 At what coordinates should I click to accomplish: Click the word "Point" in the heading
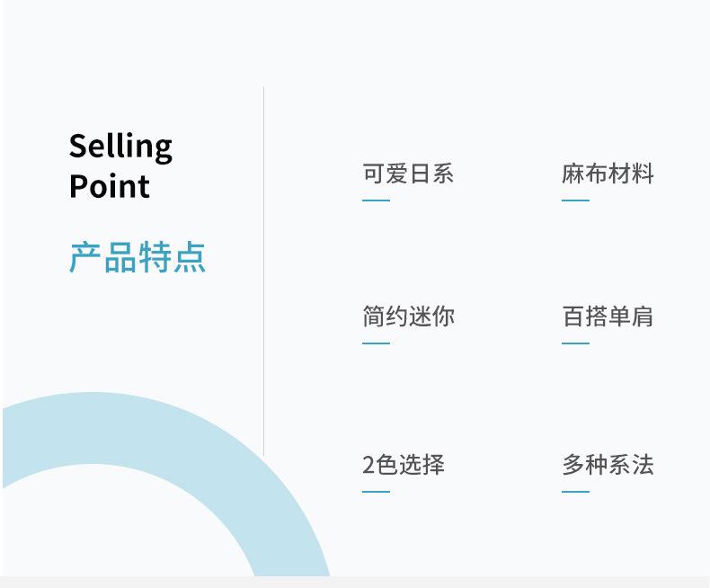[x=109, y=186]
